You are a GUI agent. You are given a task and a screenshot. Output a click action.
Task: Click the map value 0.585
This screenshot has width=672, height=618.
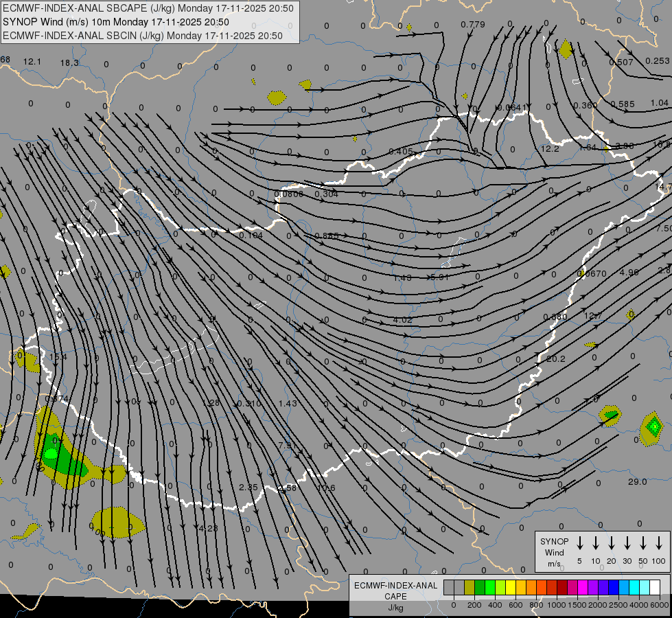click(623, 104)
